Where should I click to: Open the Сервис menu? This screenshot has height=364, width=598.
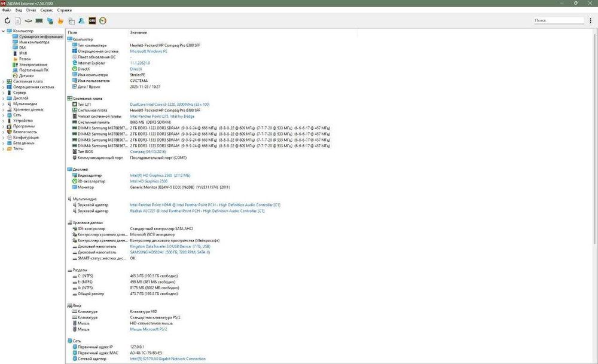point(47,10)
